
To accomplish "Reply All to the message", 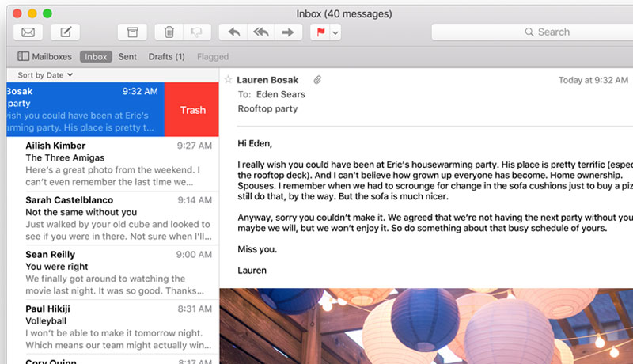I will tap(261, 32).
